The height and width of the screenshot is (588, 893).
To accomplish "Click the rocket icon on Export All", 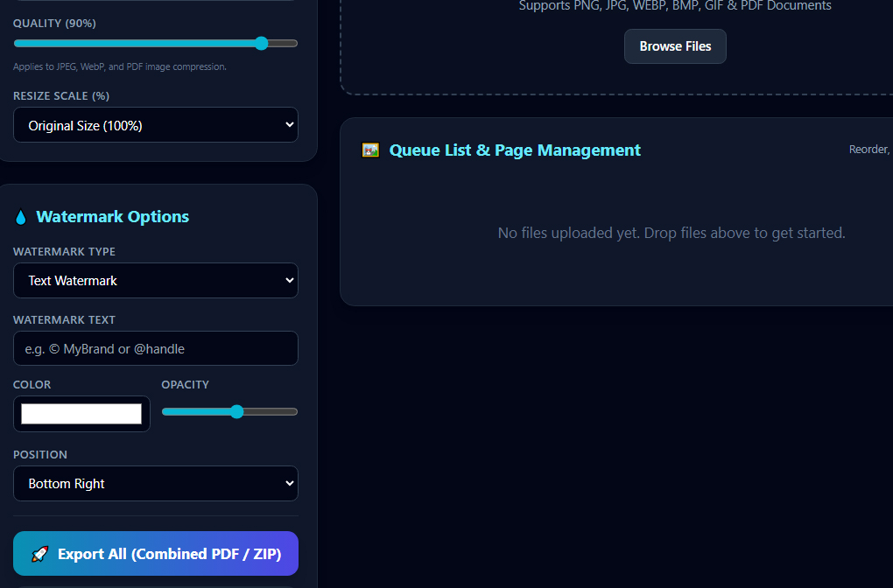I will click(40, 554).
